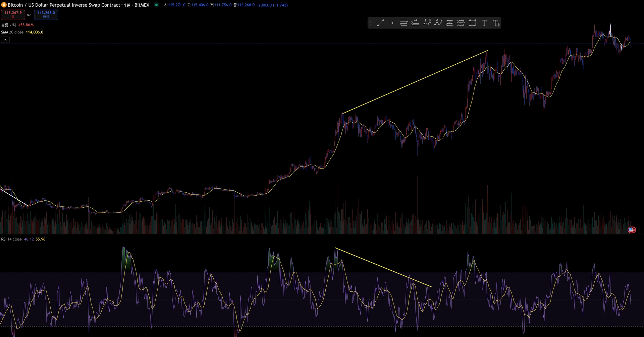Click the 0.1 spread value
The image size is (644, 337).
(30, 15)
